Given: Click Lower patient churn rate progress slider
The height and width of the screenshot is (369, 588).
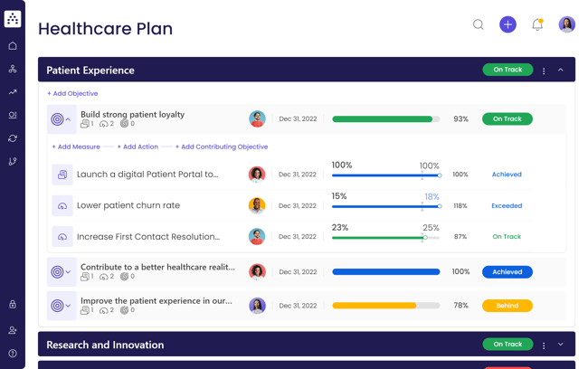Looking at the screenshot, I should click(386, 206).
